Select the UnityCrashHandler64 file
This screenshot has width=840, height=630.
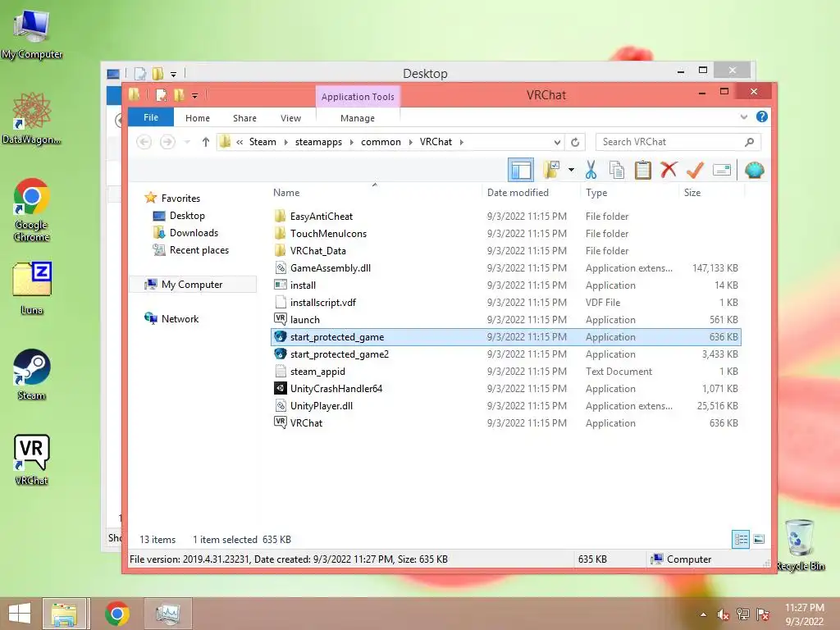point(506,388)
